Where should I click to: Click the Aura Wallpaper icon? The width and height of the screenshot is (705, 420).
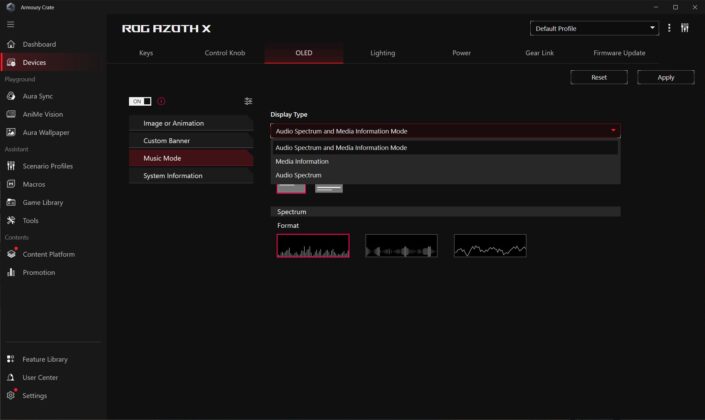click(11, 132)
